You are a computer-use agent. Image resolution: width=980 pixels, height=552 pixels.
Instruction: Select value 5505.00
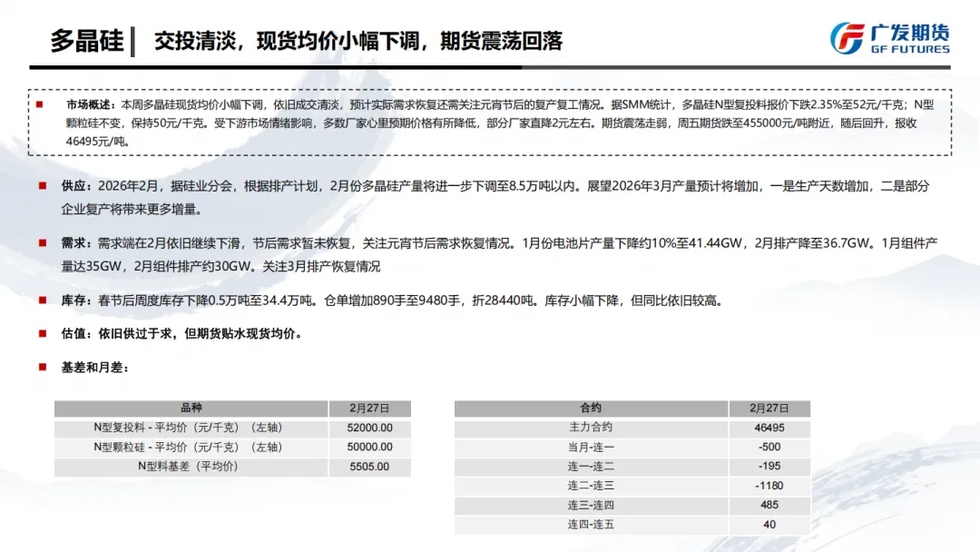click(x=369, y=467)
